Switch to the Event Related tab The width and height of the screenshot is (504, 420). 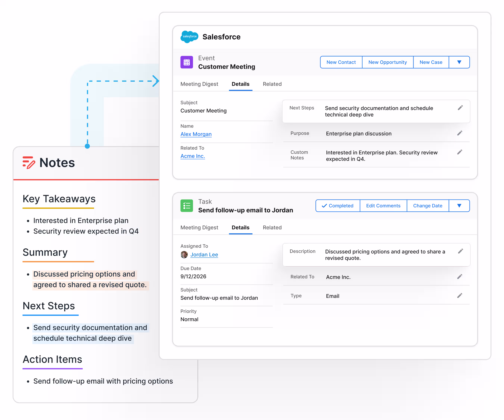pos(272,84)
